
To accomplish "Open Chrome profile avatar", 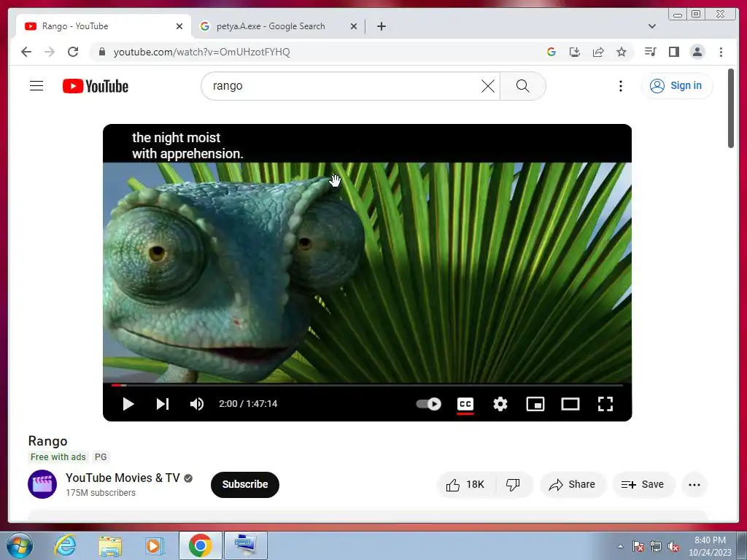I will point(697,52).
